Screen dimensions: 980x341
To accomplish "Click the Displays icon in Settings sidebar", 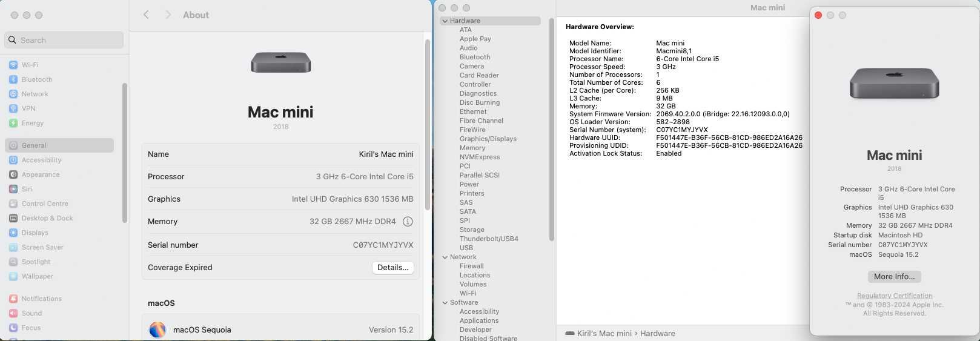I will click(x=13, y=233).
